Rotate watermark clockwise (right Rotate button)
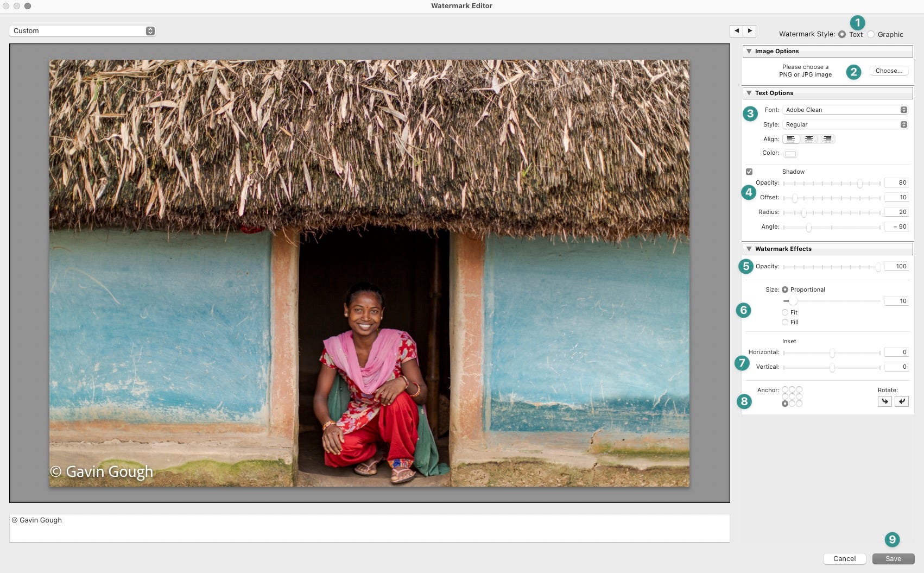This screenshot has width=924, height=573. 902,401
